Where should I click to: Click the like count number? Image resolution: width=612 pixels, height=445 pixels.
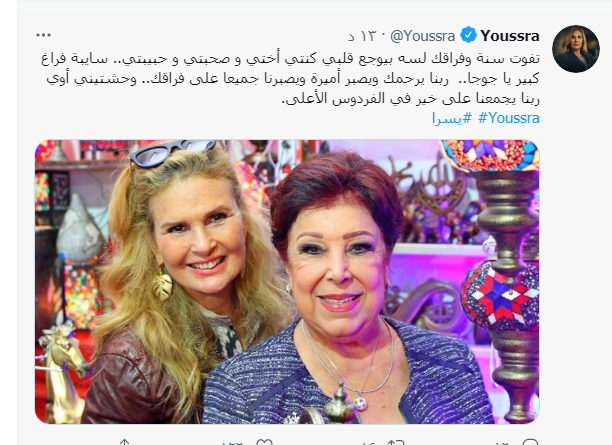pyautogui.click(x=232, y=443)
